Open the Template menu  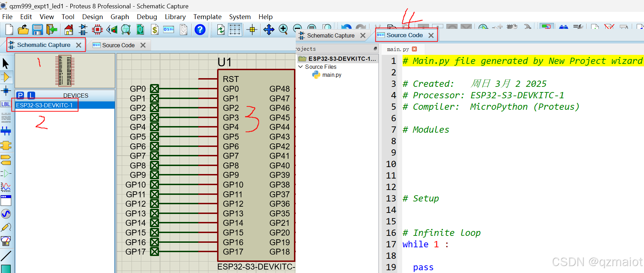(207, 17)
